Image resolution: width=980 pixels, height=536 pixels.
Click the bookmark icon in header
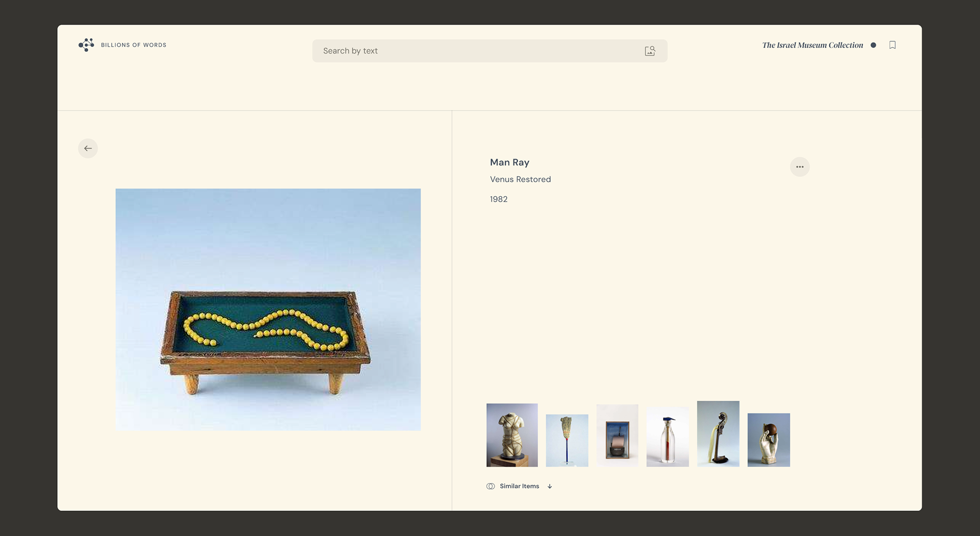(x=892, y=45)
